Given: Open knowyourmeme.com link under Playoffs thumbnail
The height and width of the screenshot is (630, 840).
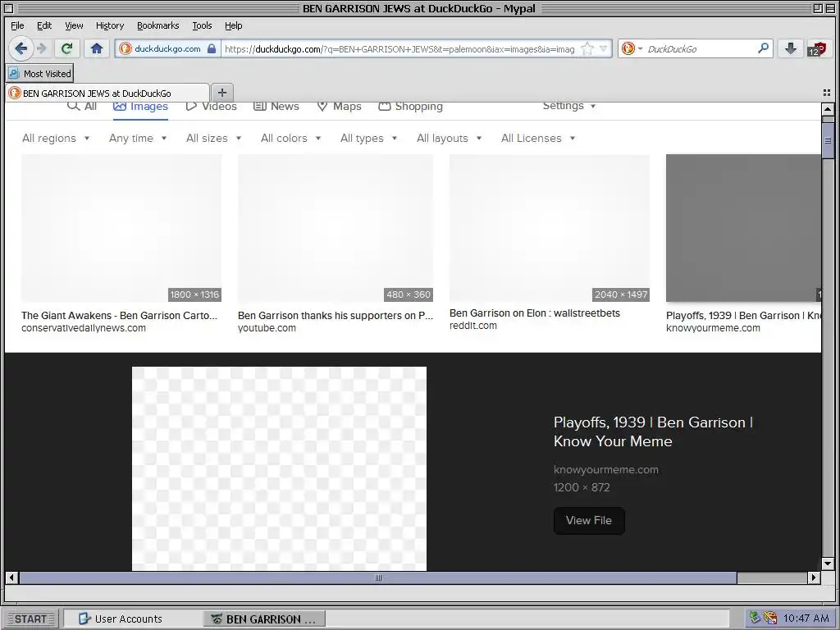Looking at the screenshot, I should pos(713,328).
